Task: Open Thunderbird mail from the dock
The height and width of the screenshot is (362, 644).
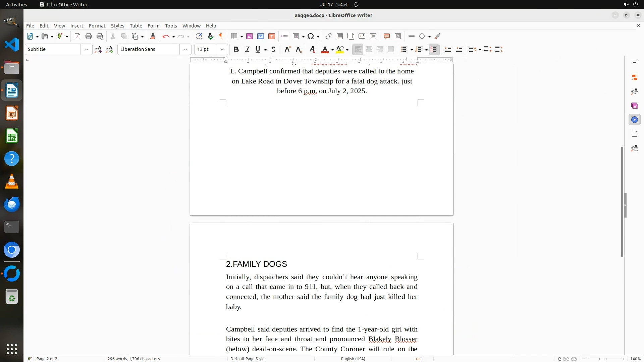Action: (12, 204)
